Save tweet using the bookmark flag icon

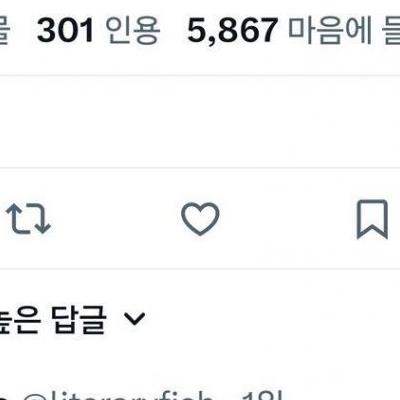coord(372,219)
